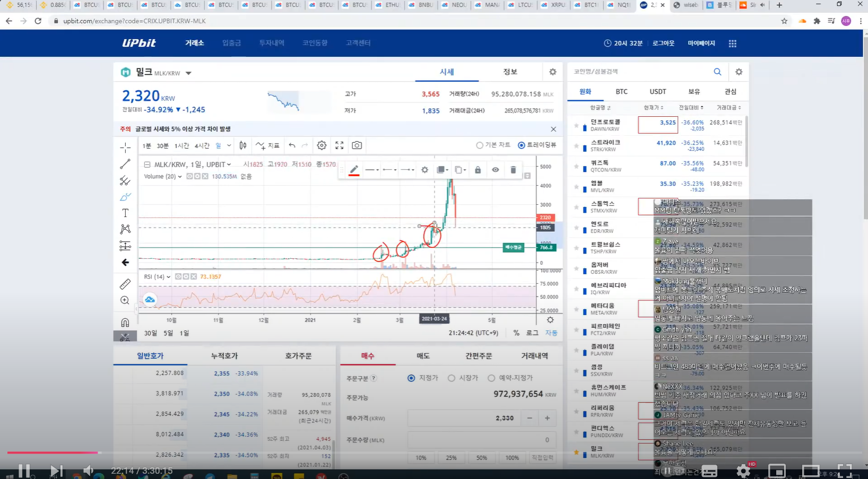Select 예약-지정가 order type
The image size is (868, 479).
510,378
